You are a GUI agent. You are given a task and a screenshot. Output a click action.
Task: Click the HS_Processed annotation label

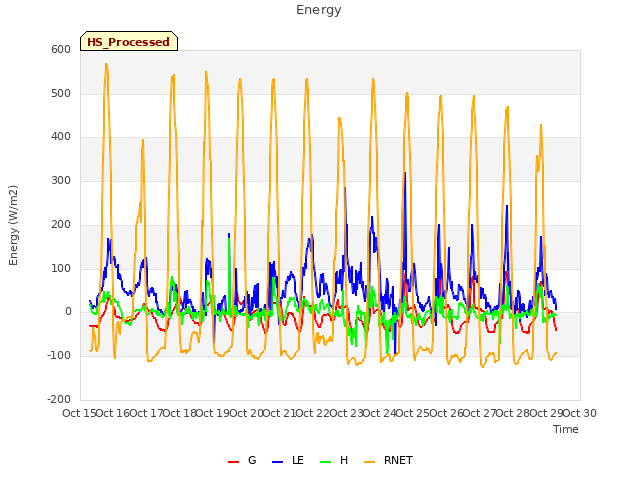[x=129, y=41]
